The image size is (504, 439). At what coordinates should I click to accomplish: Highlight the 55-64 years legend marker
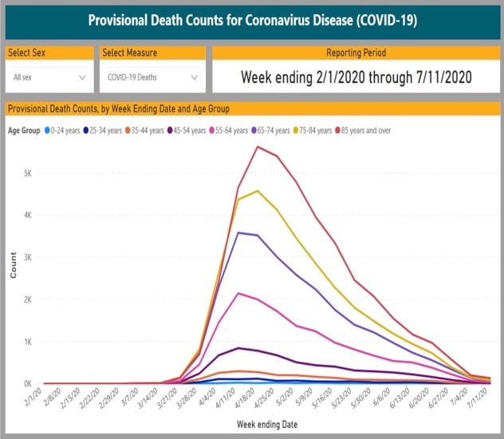point(212,131)
